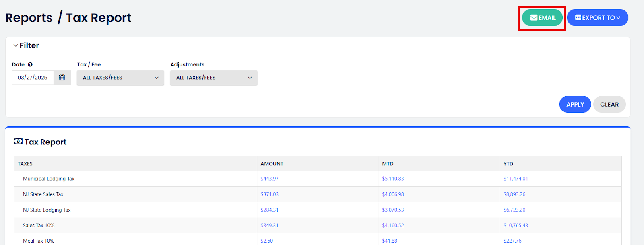
Task: Click the AMOUNT column header
Action: pos(272,164)
